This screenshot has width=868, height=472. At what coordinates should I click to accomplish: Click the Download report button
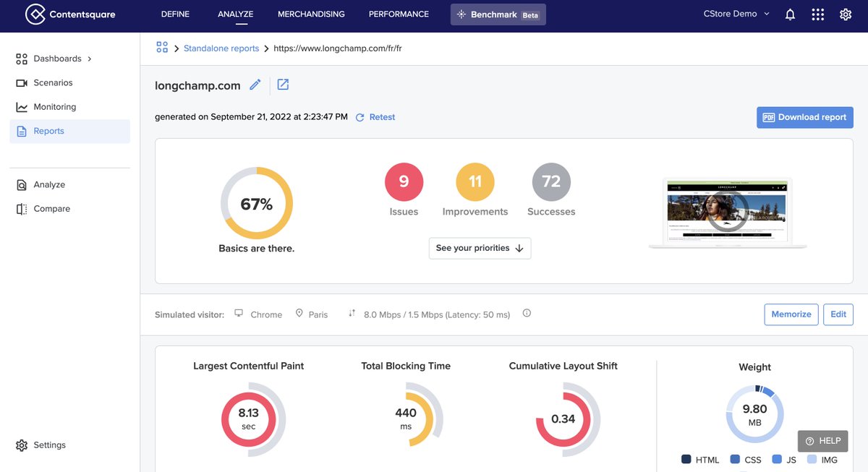click(x=805, y=118)
